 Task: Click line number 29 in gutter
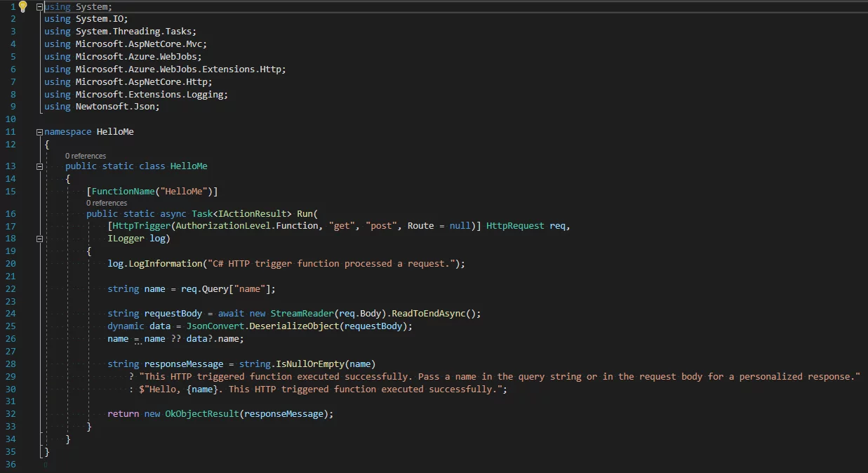[x=10, y=378]
